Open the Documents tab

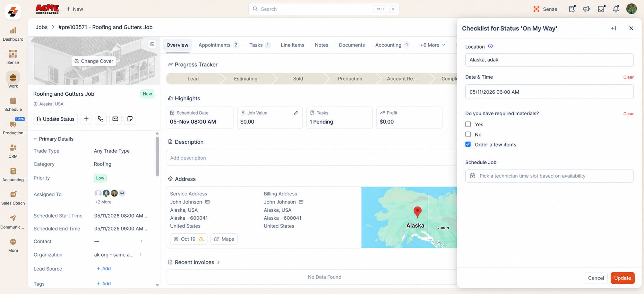tap(352, 45)
